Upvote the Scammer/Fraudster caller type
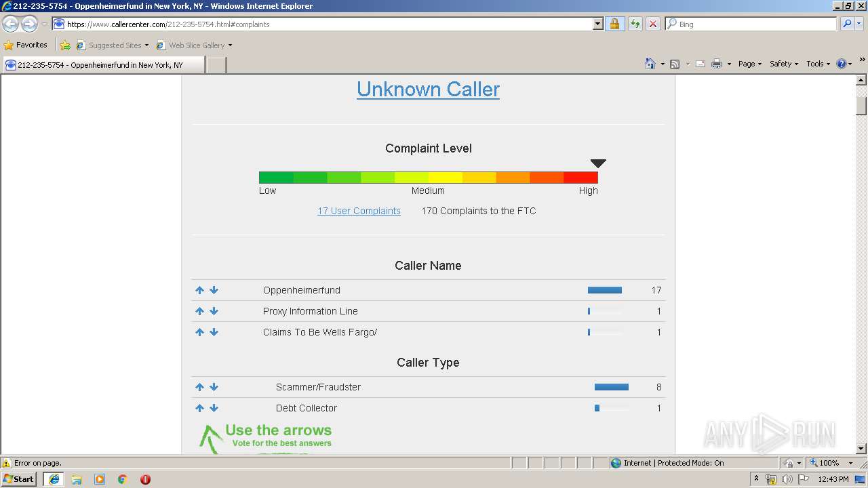The height and width of the screenshot is (488, 868). pyautogui.click(x=199, y=387)
